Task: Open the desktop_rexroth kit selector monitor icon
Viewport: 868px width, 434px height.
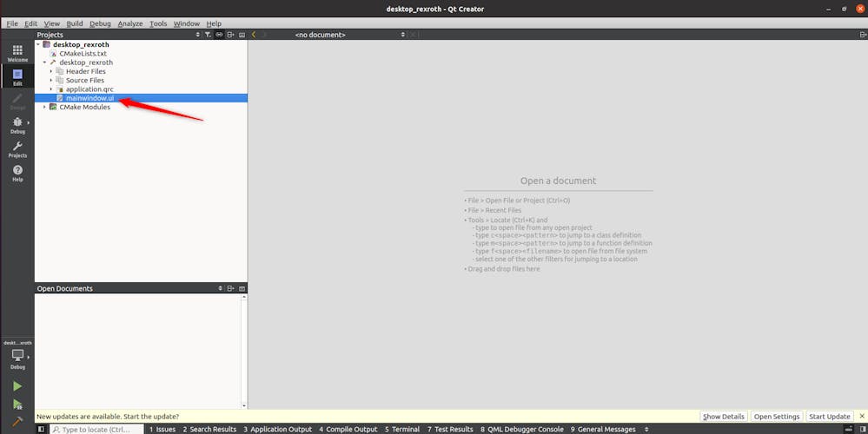Action: (x=17, y=355)
